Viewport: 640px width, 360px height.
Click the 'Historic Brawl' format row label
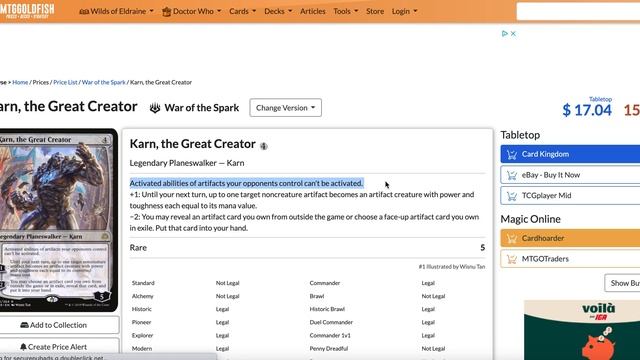point(327,309)
